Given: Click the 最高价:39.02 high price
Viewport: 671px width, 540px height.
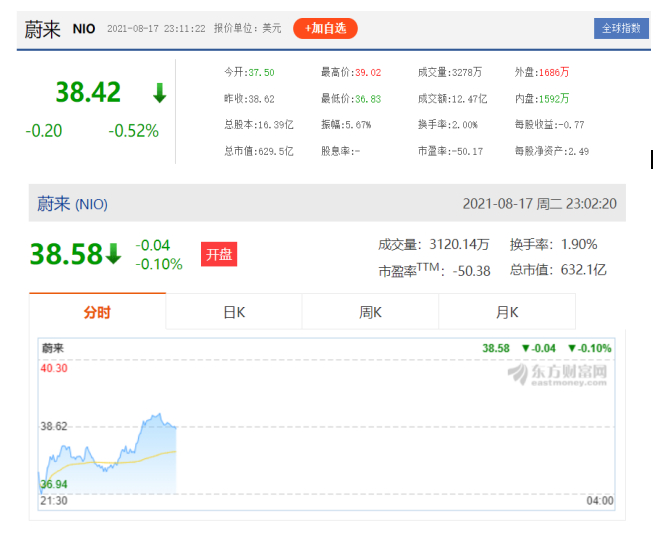Looking at the screenshot, I should pyautogui.click(x=351, y=72).
